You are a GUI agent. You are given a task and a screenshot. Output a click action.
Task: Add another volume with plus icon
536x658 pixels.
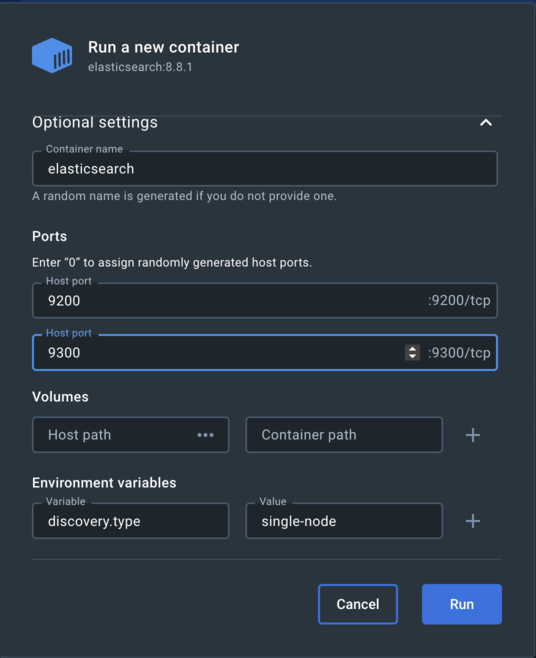pos(473,435)
